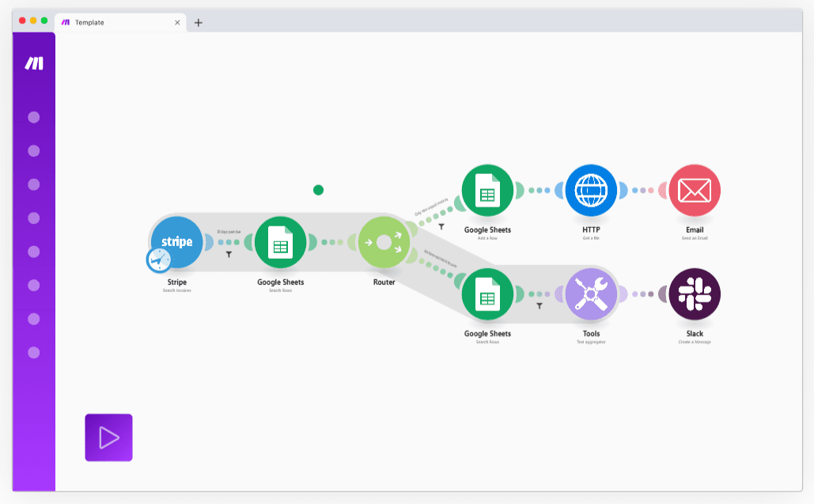Image resolution: width=814 pixels, height=504 pixels.
Task: Click the bottom-right Google Sheets Search Rows module
Action: [x=487, y=294]
